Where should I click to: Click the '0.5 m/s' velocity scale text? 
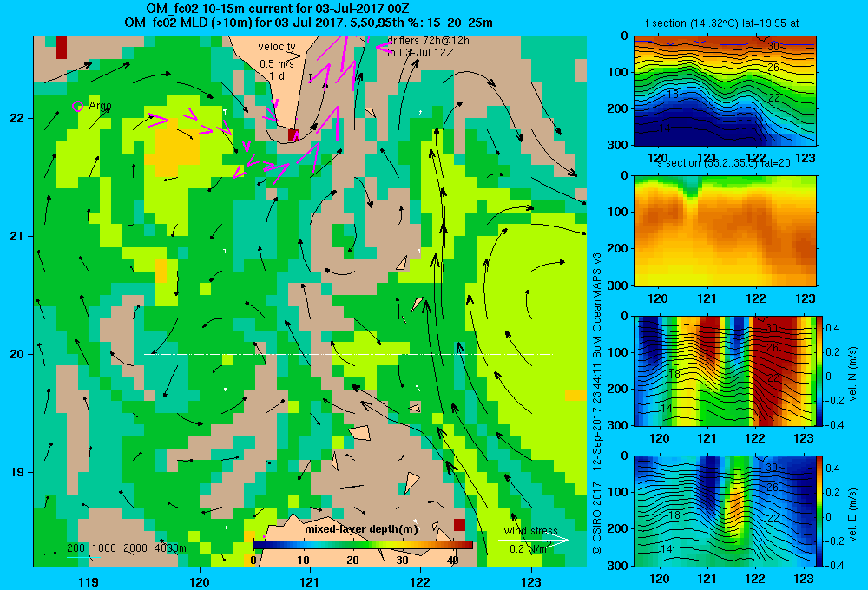pos(277,64)
